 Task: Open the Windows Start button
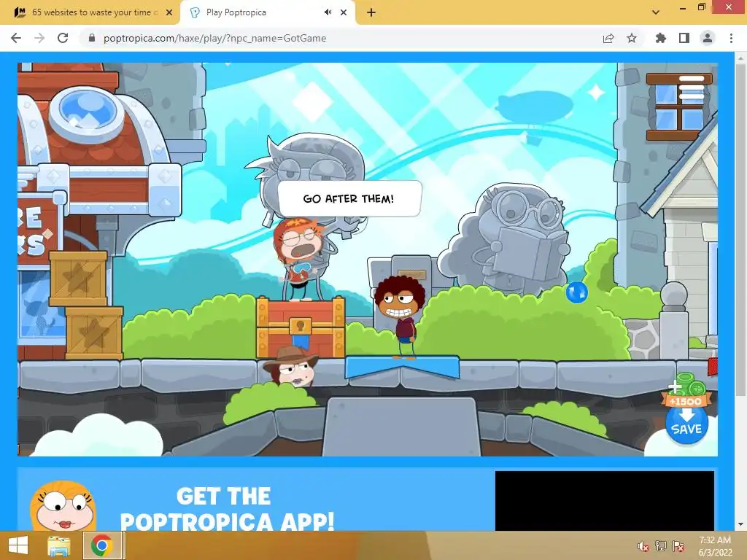[x=18, y=545]
